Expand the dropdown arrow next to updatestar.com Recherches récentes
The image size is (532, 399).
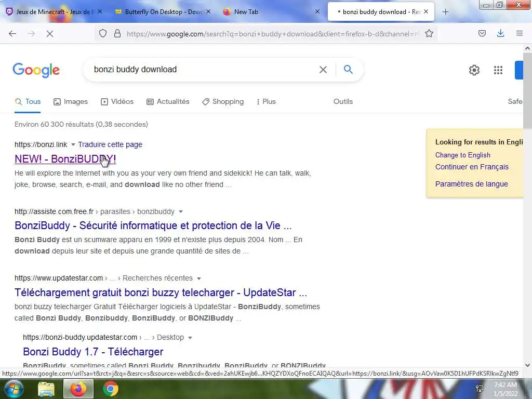tap(199, 278)
